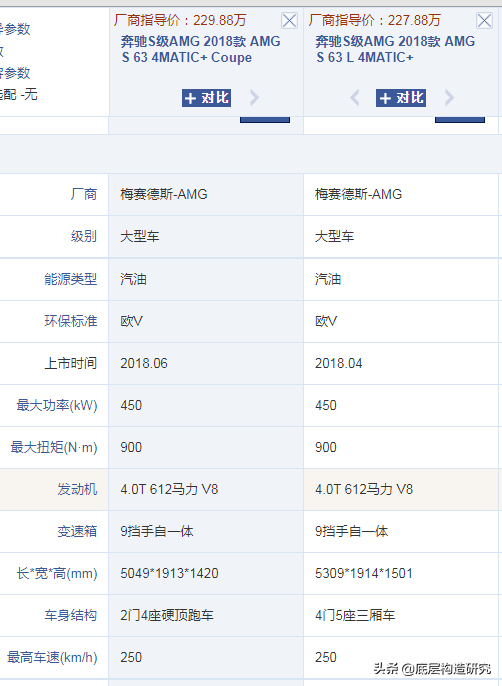Click the blue button under the S 63 L column
This screenshot has height=686, width=502.
click(460, 119)
